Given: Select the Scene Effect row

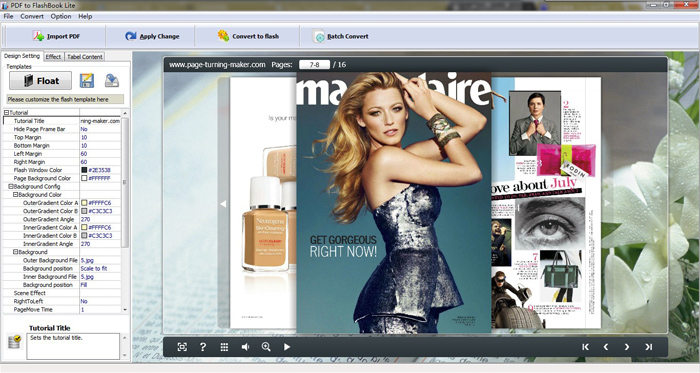Looking at the screenshot, I should tap(62, 293).
